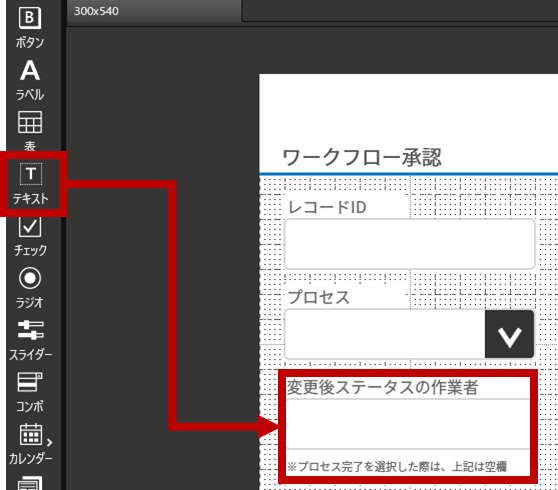
Task: Click the レコードID input field
Action: [410, 244]
